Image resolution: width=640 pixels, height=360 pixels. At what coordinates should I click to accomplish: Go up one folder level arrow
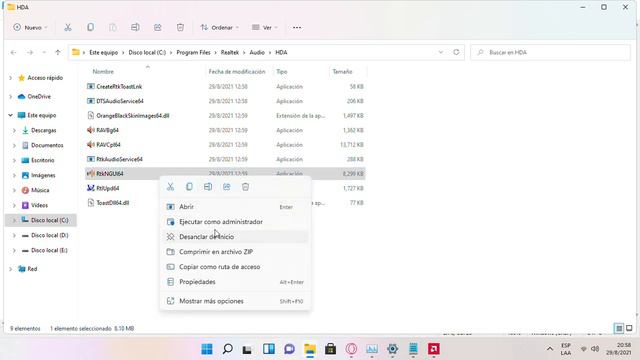click(x=58, y=52)
